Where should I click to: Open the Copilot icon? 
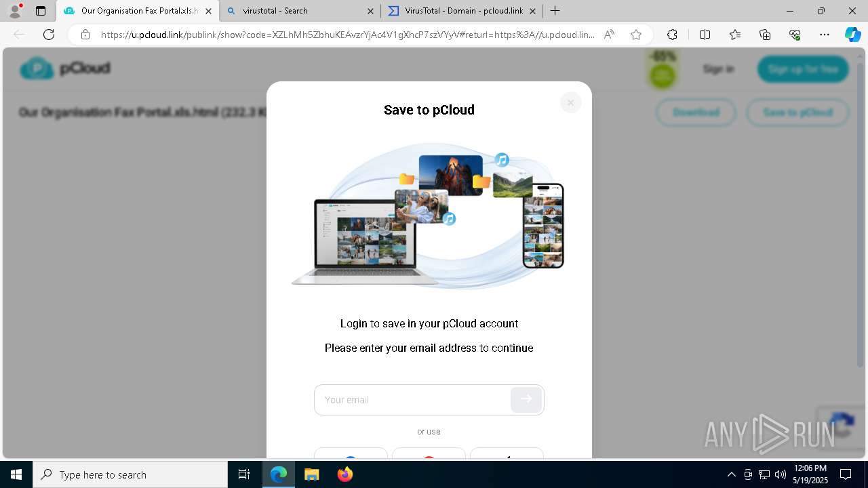click(x=852, y=35)
